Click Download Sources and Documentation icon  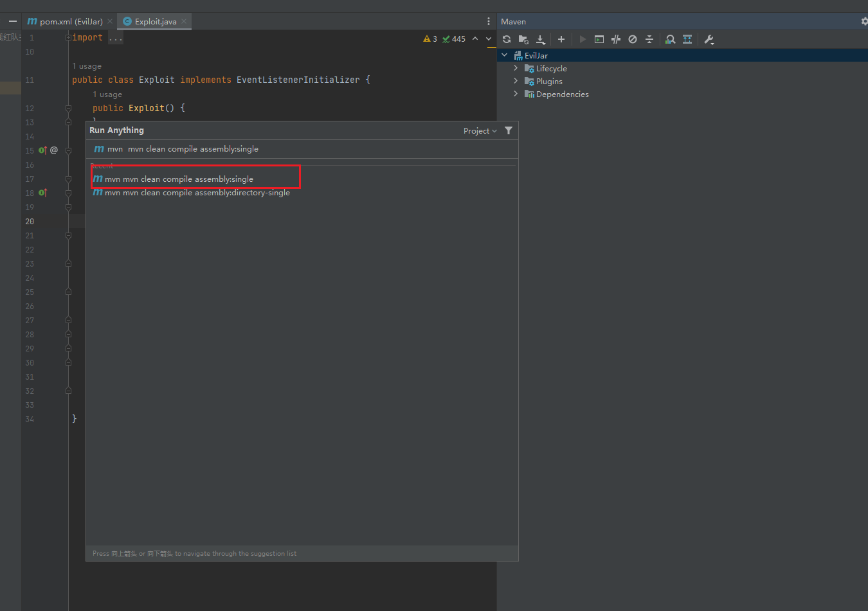541,39
